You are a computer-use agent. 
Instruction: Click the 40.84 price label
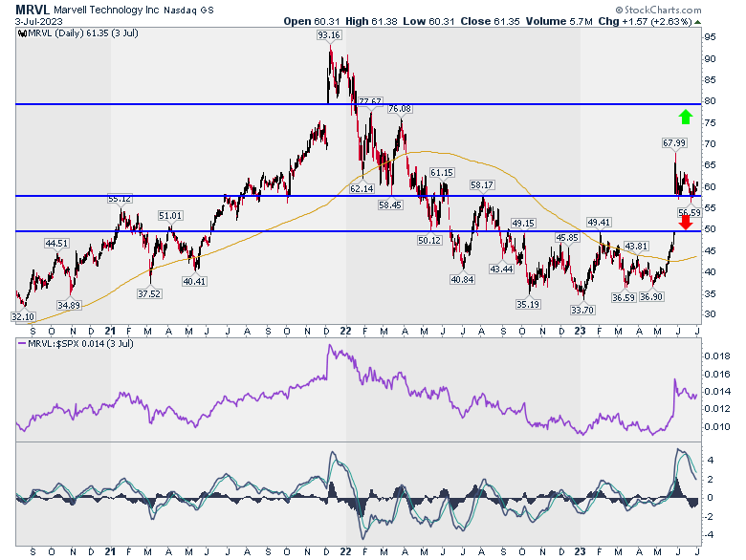pyautogui.click(x=462, y=280)
